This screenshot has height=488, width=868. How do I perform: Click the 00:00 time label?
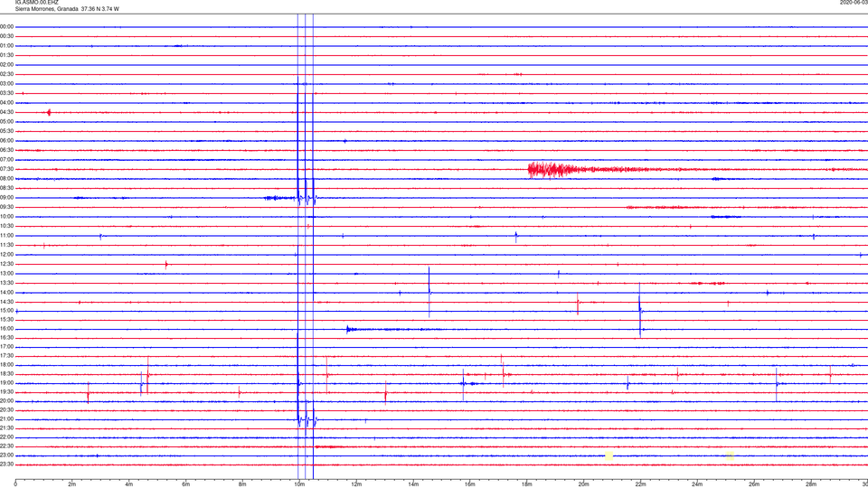7,26
